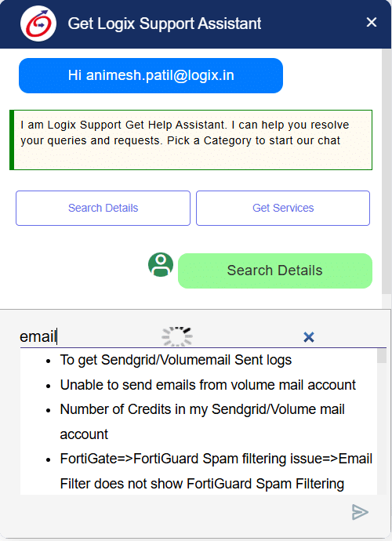Select the green Search Details chat bubble
This screenshot has width=392, height=541.
275,270
